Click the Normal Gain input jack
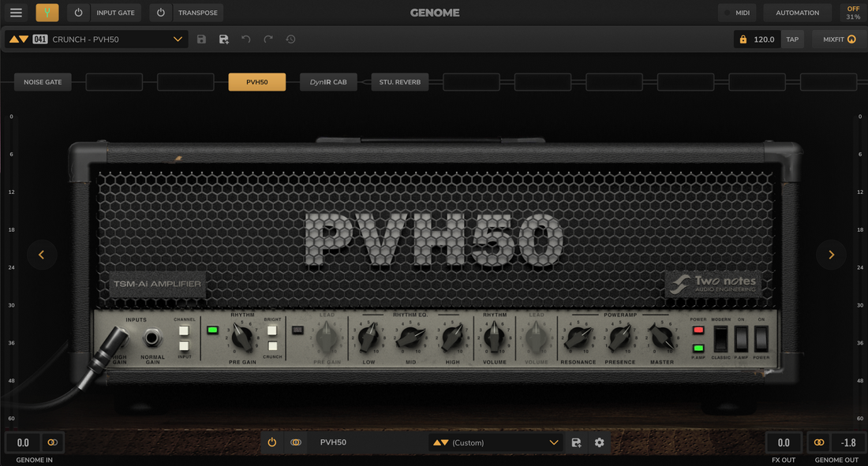This screenshot has width=868, height=466. (152, 337)
